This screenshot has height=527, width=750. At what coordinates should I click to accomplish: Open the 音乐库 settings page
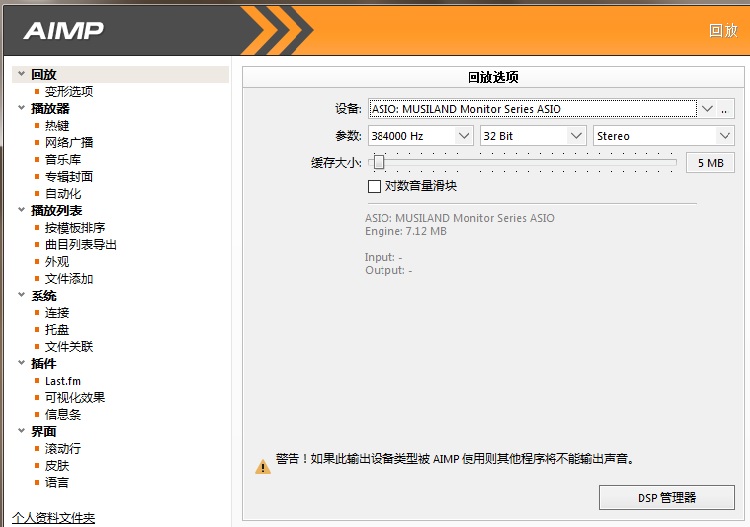(x=63, y=160)
